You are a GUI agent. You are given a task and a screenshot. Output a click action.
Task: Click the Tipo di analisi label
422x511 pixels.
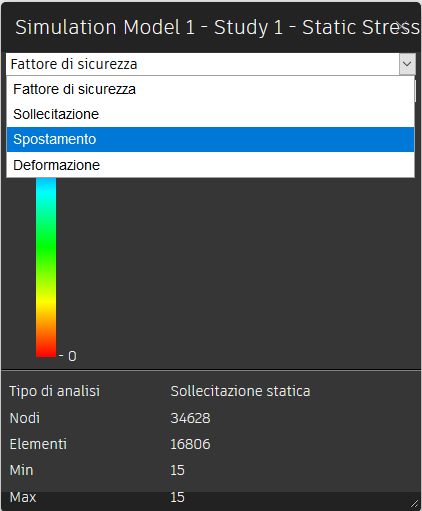point(55,391)
